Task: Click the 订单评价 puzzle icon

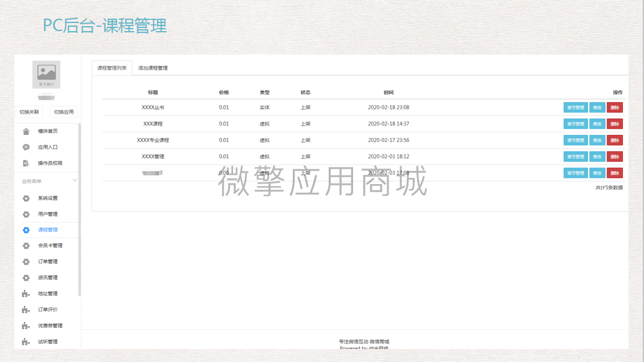Action: coord(26,310)
